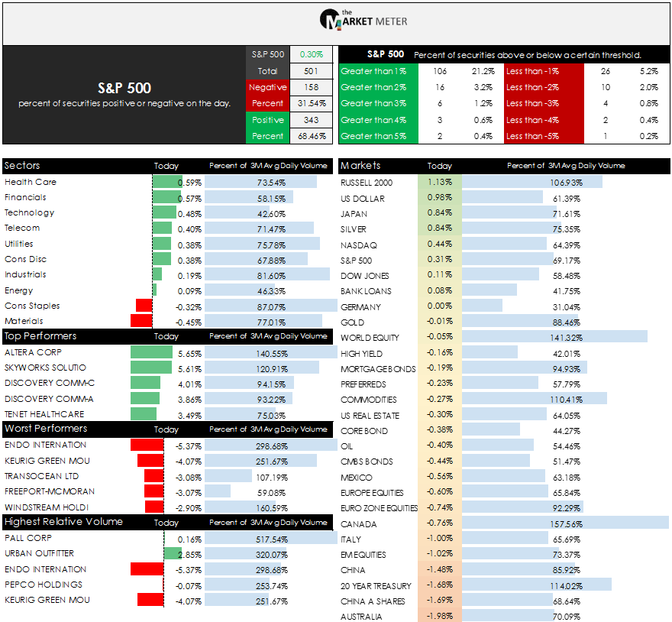Click the Positive count 343
Screen dimensions: 672x622
311,120
